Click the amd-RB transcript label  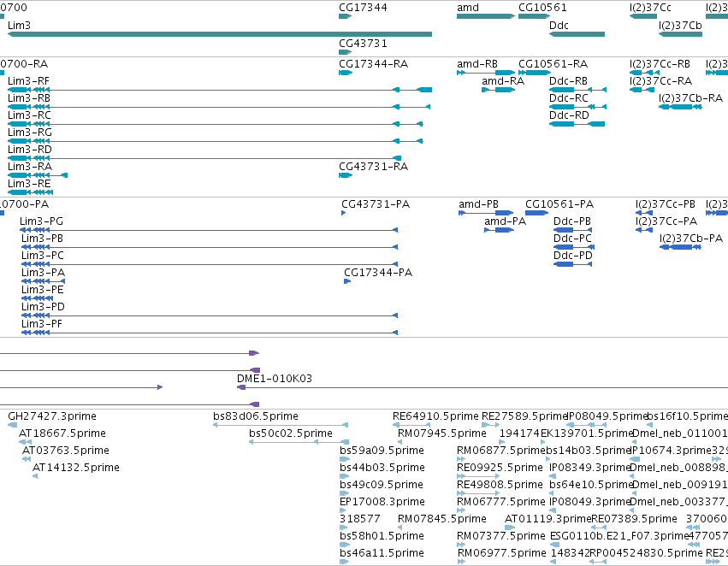click(476, 64)
